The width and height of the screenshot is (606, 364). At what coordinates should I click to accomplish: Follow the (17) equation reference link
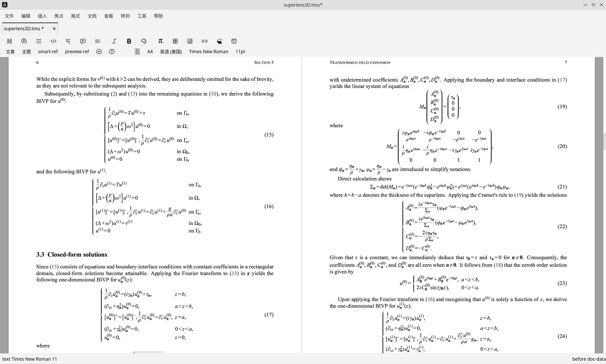point(562,80)
